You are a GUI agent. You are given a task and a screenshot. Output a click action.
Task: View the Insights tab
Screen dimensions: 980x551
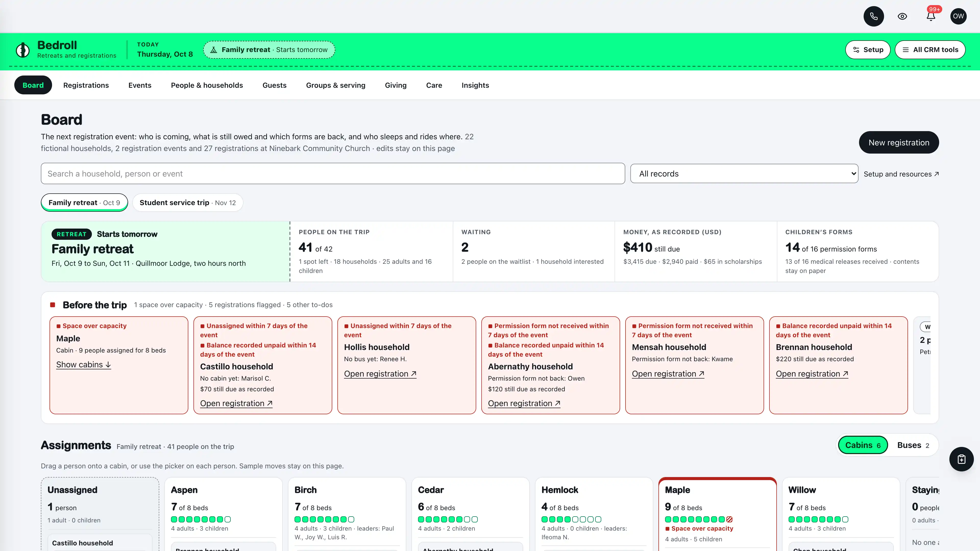[475, 85]
